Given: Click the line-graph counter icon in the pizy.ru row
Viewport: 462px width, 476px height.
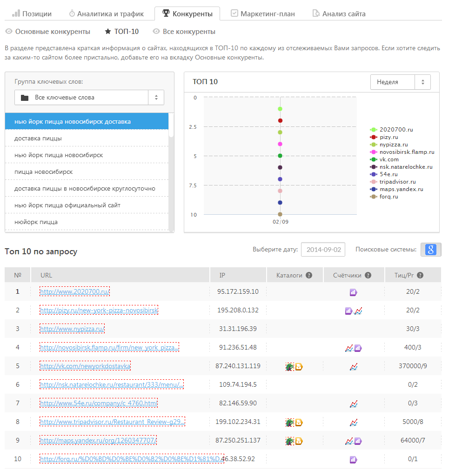Looking at the screenshot, I should click(x=358, y=311).
